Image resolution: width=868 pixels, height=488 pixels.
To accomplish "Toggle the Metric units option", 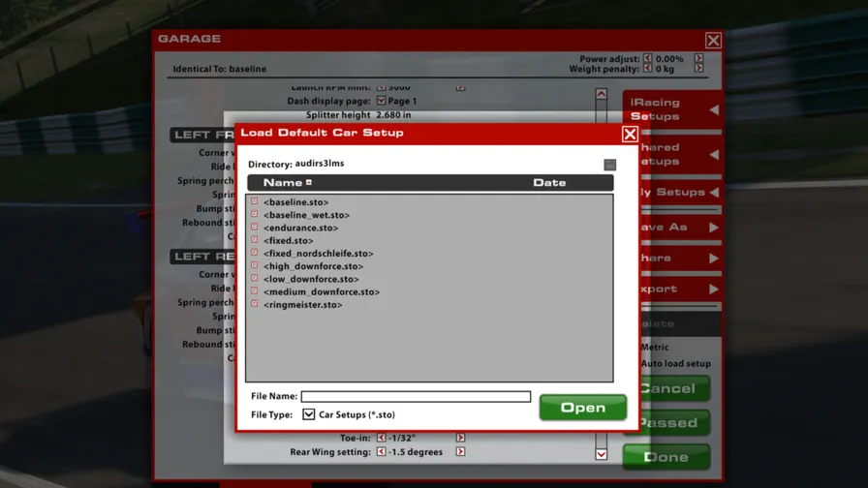I will [655, 347].
